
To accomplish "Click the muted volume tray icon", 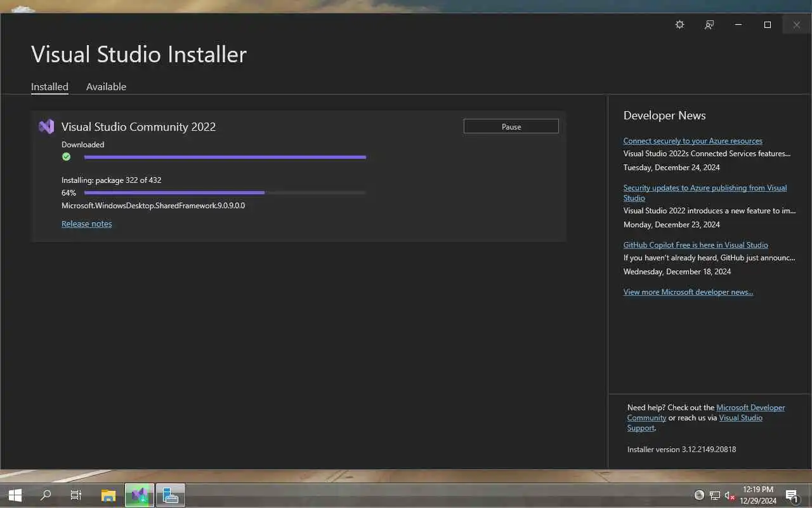I will [x=730, y=495].
